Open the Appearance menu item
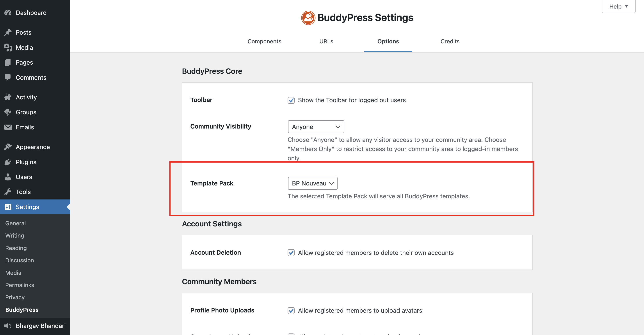Screen dimensions: 644x335 (x=33, y=147)
